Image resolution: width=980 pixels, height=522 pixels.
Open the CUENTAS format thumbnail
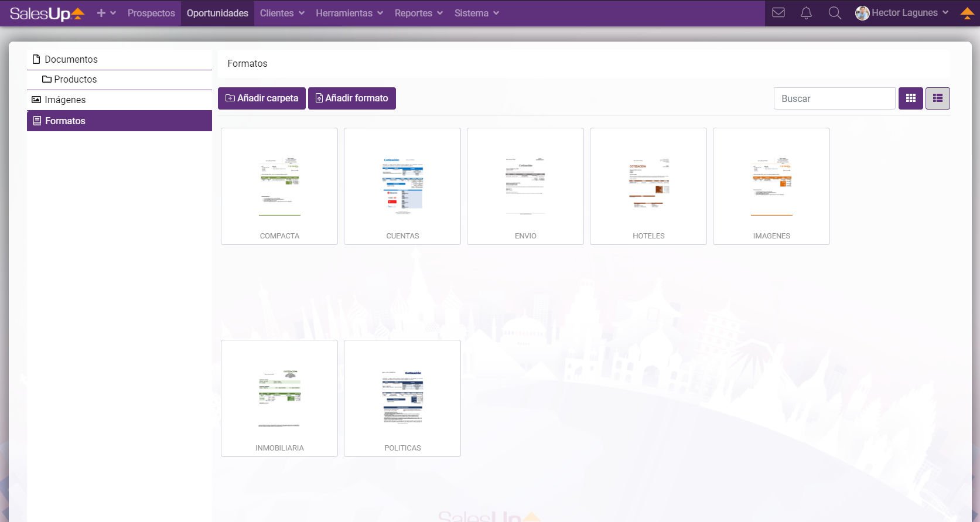click(402, 186)
